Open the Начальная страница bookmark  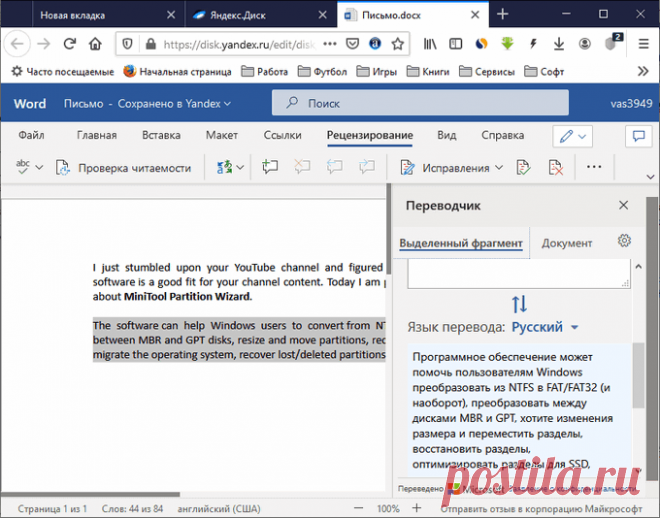(x=177, y=72)
